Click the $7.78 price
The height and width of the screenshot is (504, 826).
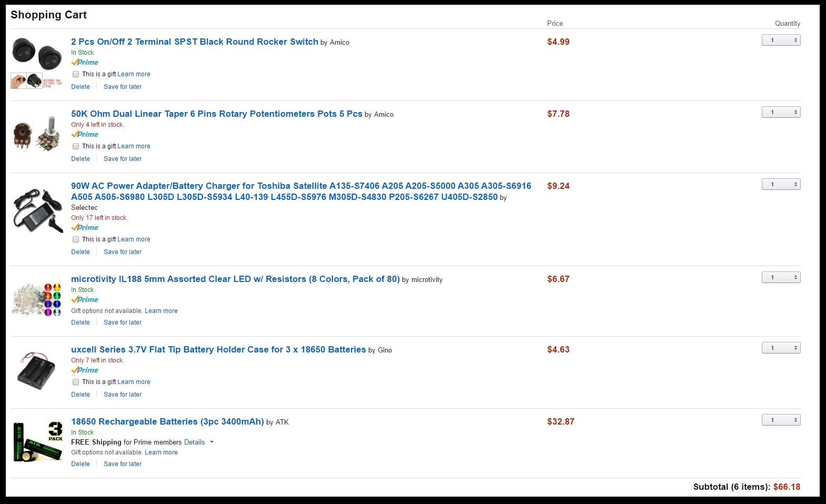558,114
